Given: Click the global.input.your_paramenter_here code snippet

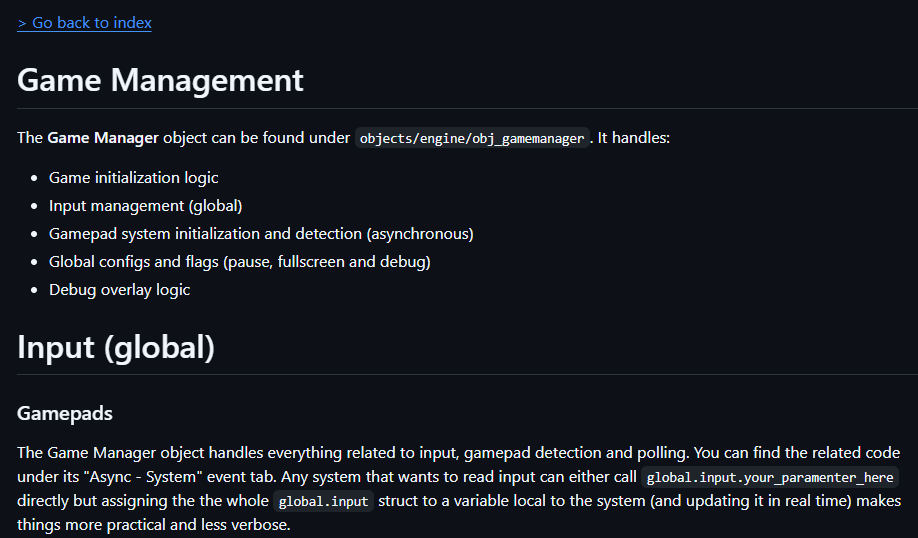Looking at the screenshot, I should [769, 477].
